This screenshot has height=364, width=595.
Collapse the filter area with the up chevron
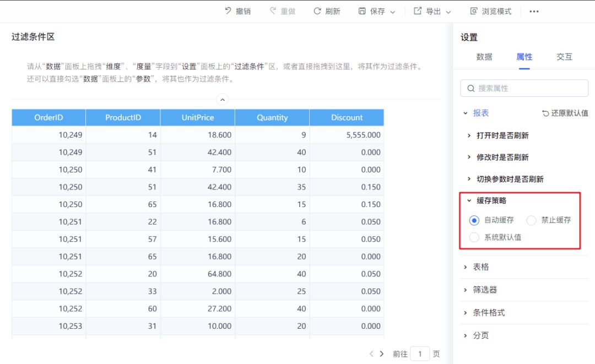223,100
